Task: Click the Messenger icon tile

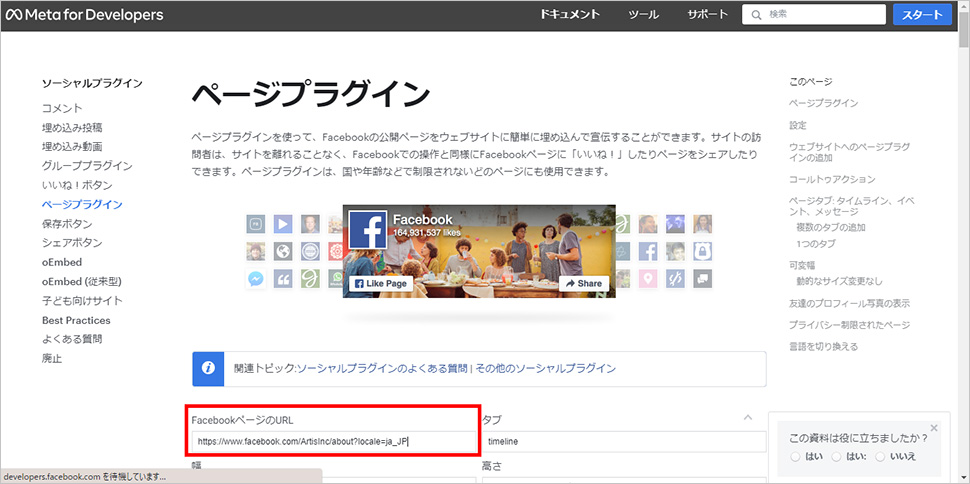Action: pos(255,279)
